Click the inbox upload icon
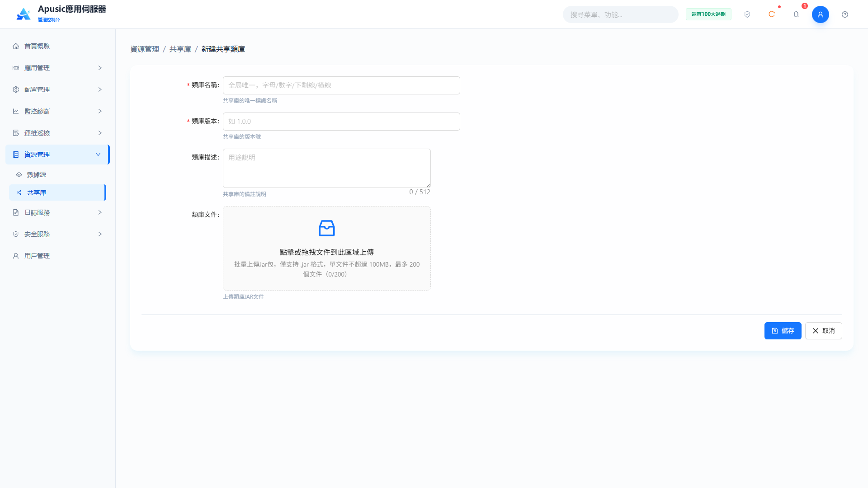Screen dimensions: 868x488 (327, 228)
